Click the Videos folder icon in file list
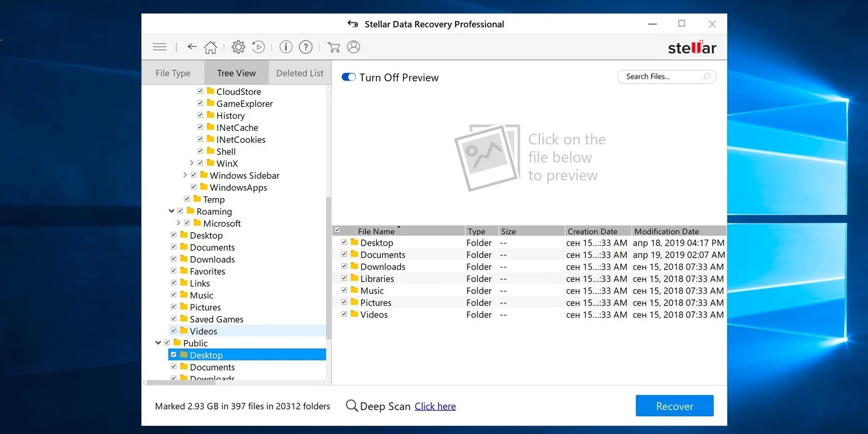 [354, 314]
